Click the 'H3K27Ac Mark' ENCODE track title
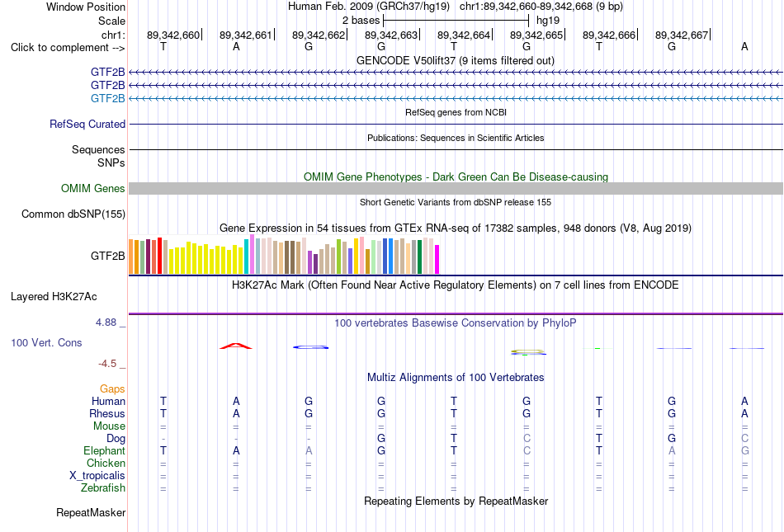This screenshot has width=784, height=532. 456,285
